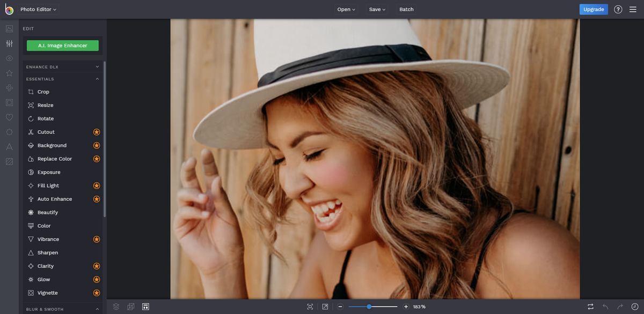Select the Crop tool
Image resolution: width=644 pixels, height=314 pixels.
(x=63, y=92)
